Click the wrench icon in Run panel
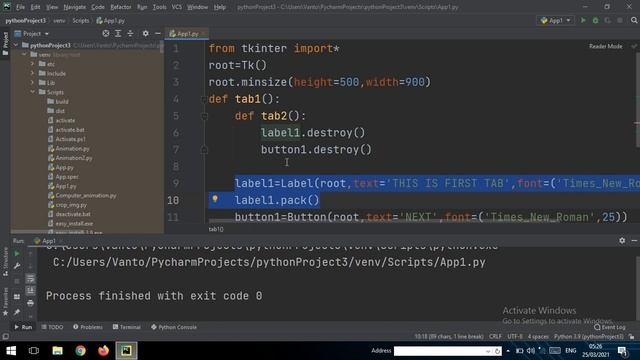This screenshot has height=360, width=640. coord(17,266)
